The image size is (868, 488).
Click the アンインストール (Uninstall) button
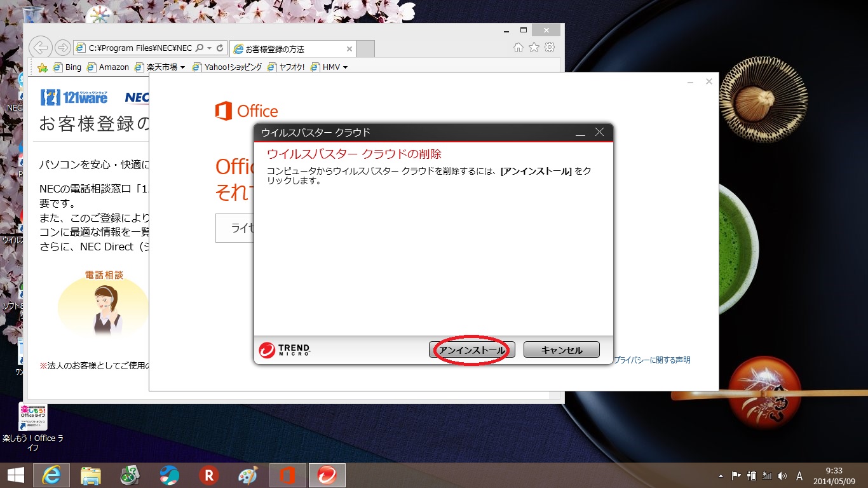click(471, 350)
